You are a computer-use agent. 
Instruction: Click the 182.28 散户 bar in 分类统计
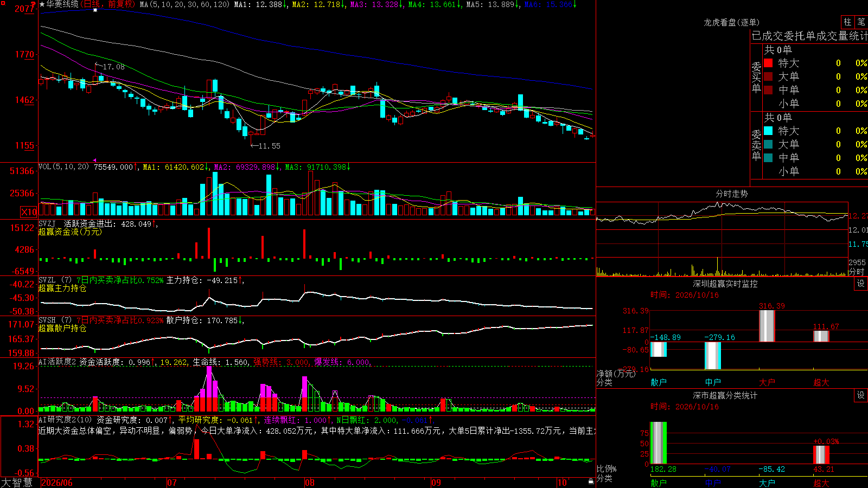(658, 442)
